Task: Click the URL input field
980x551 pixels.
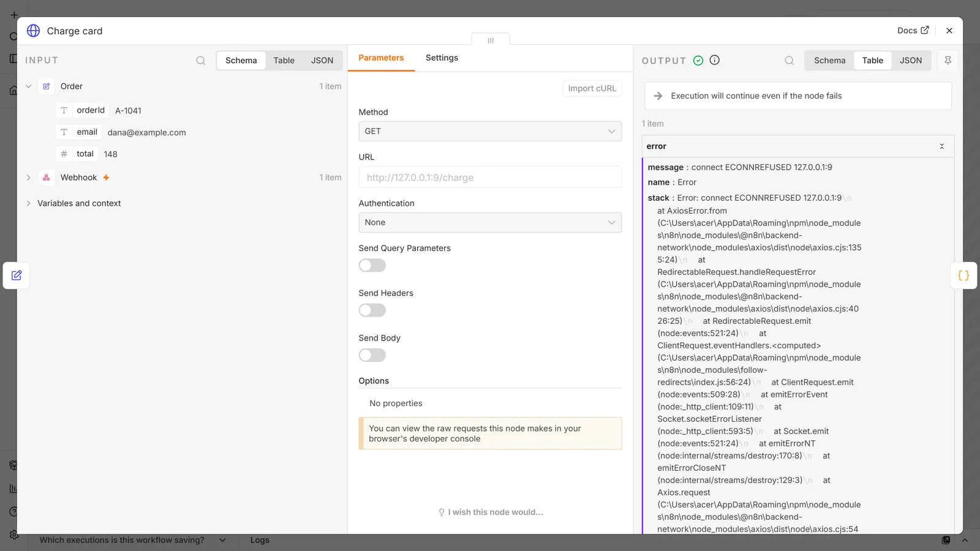Action: (x=490, y=178)
